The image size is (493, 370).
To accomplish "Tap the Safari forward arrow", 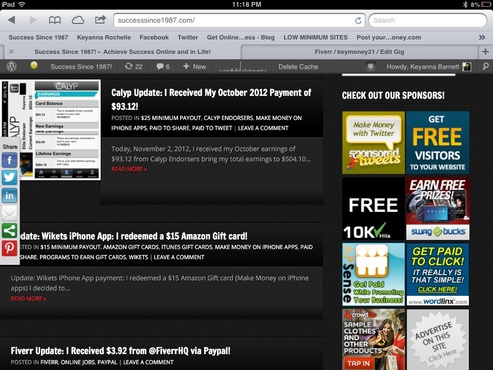I will coord(33,20).
